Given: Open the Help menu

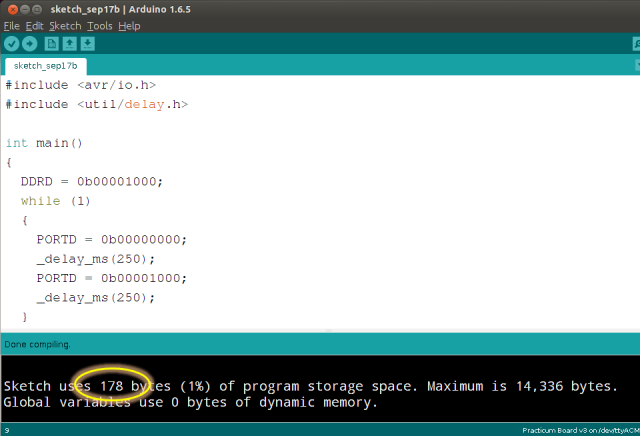Looking at the screenshot, I should [x=129, y=25].
